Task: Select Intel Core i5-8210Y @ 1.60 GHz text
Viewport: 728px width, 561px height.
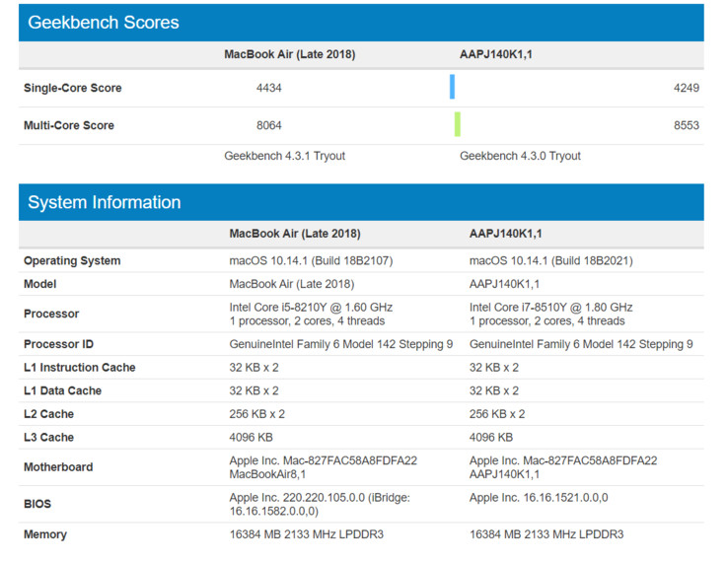Action: pyautogui.click(x=311, y=308)
